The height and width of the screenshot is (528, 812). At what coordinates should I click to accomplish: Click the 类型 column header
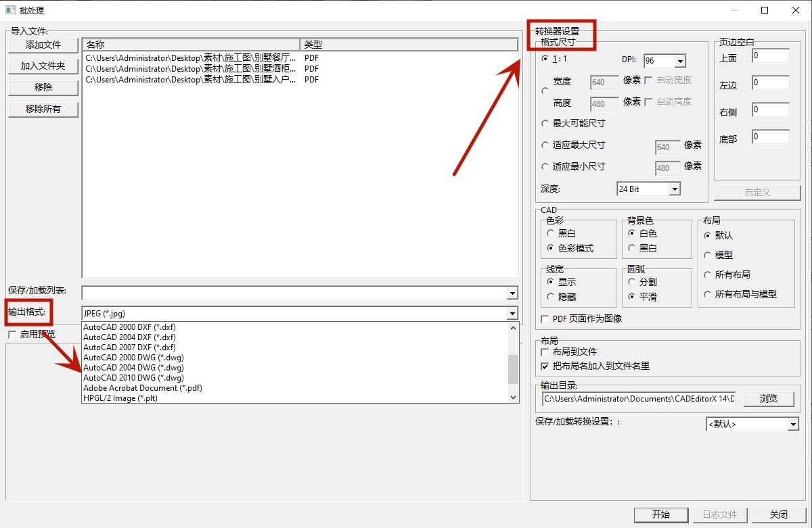coord(409,45)
